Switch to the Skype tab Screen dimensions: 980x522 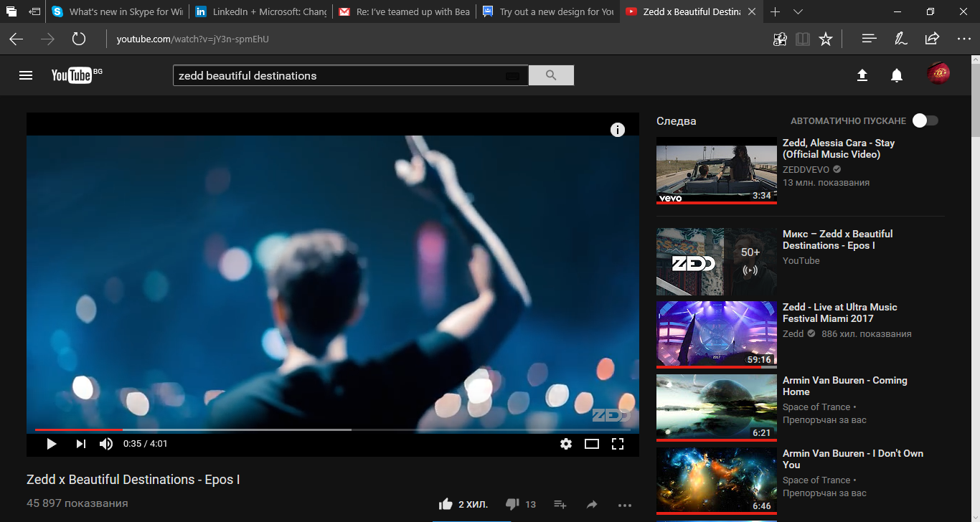pos(117,11)
